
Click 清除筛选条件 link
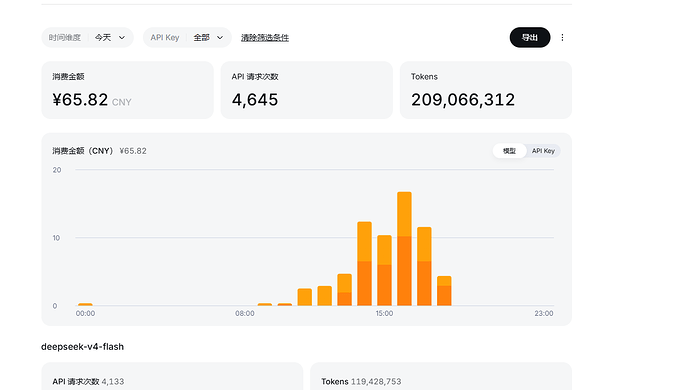[x=265, y=38]
